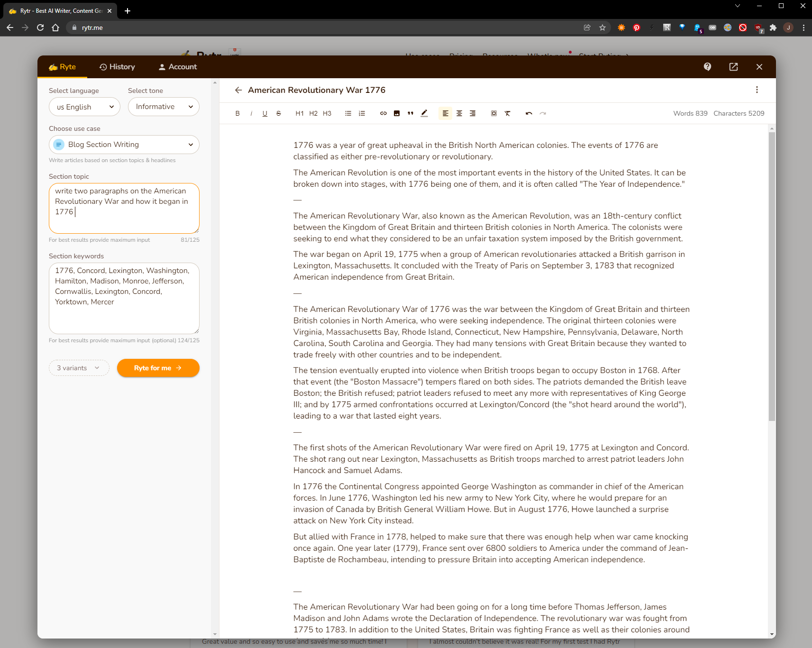
Task: Align text to the left
Action: [446, 113]
